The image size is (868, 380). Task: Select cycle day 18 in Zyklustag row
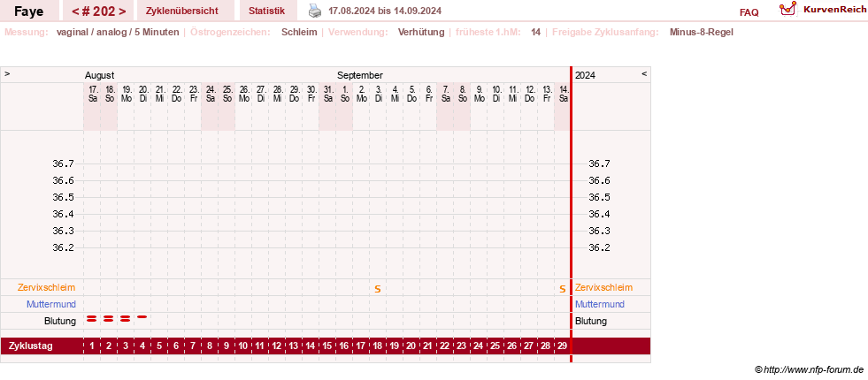coord(378,346)
